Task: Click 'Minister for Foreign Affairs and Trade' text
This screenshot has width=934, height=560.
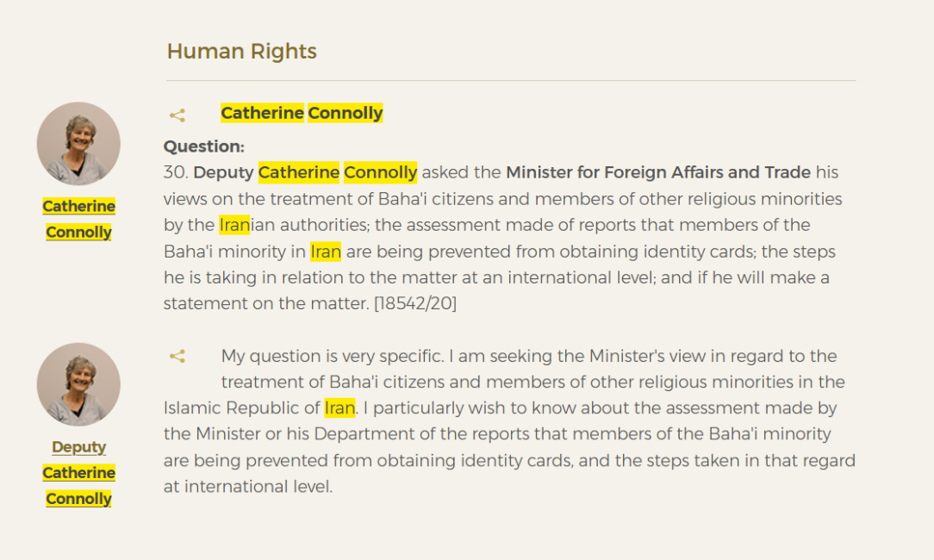Action: [658, 172]
